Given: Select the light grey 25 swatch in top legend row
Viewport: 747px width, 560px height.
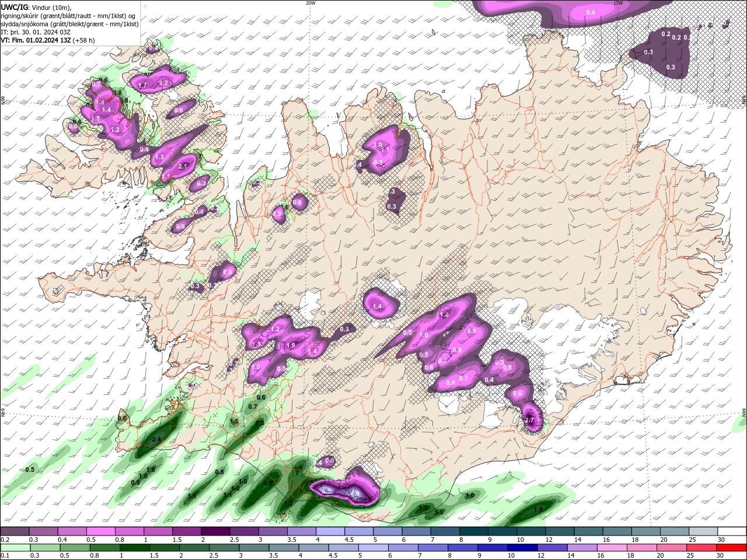Looking at the screenshot, I should pos(704,531).
